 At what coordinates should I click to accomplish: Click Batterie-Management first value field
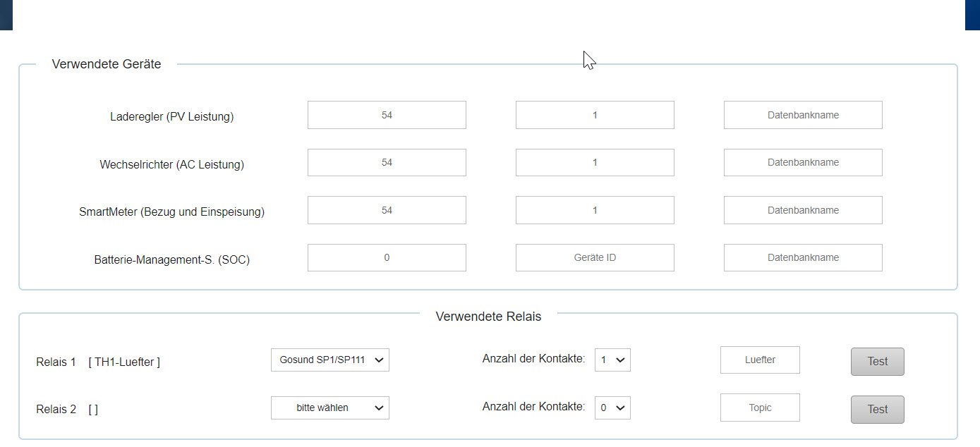click(387, 257)
